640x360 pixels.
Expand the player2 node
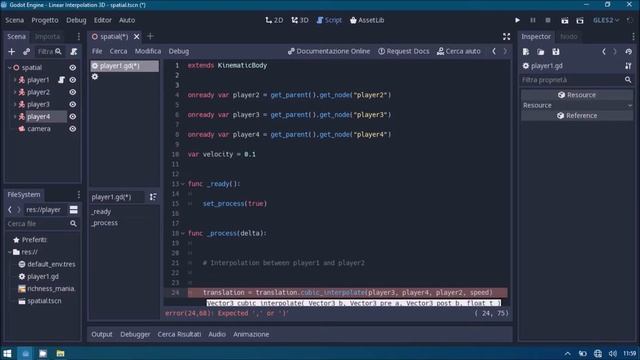15,92
